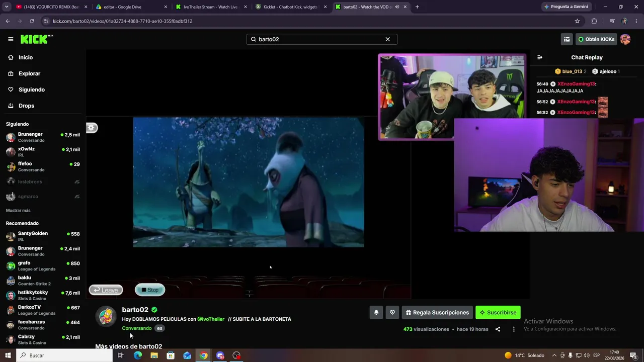Open the DarkozTV recommended channel
Screen dimensions: 644x362
tap(43, 310)
